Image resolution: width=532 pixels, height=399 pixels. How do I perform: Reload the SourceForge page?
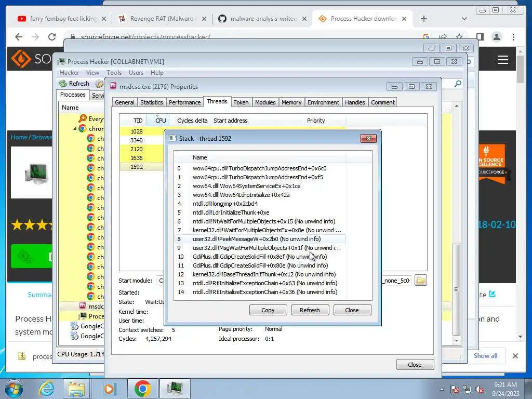(x=51, y=37)
